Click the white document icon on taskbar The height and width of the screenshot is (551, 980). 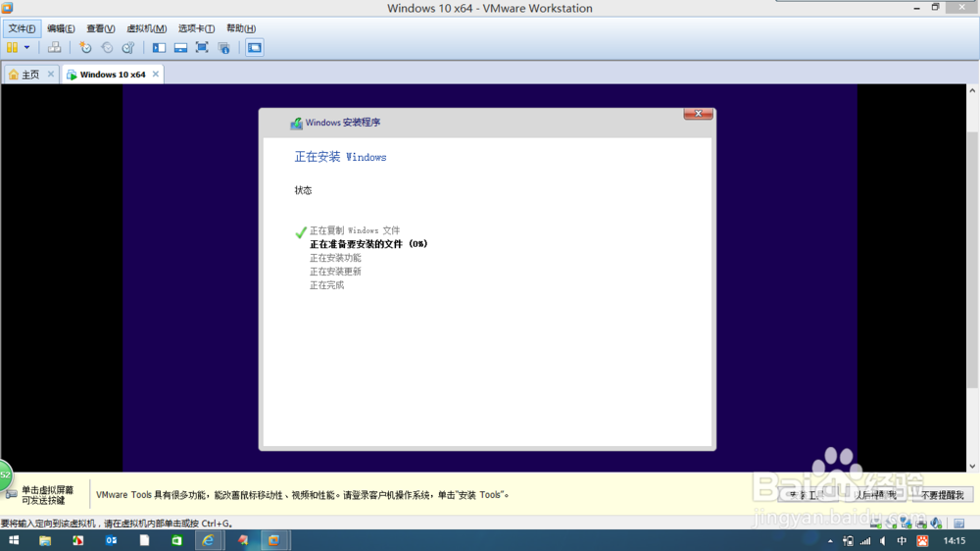coord(144,540)
